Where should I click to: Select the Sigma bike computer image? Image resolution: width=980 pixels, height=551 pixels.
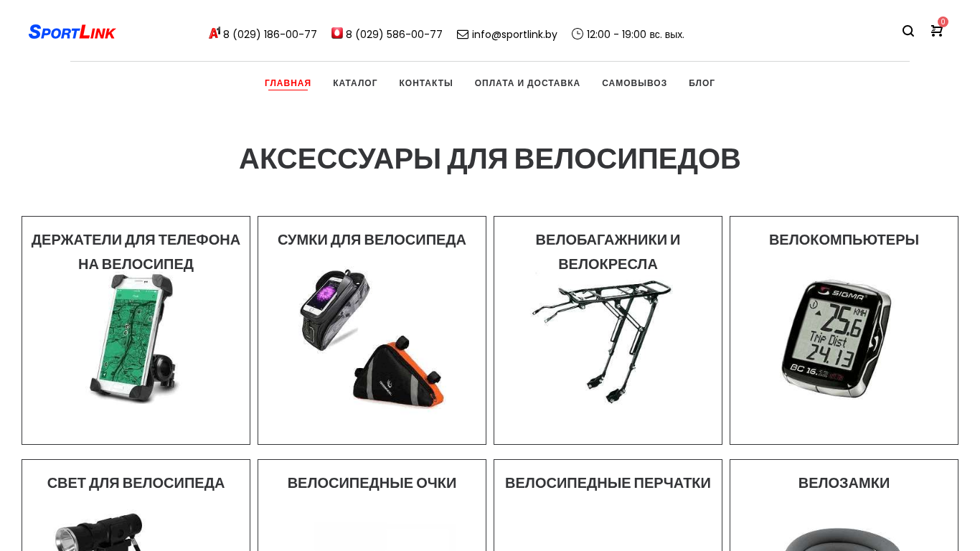coord(837,339)
